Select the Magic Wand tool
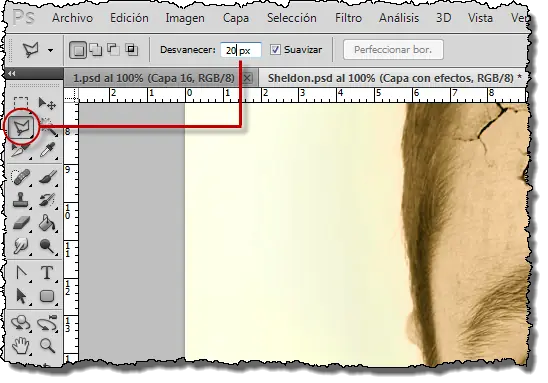 (x=48, y=127)
